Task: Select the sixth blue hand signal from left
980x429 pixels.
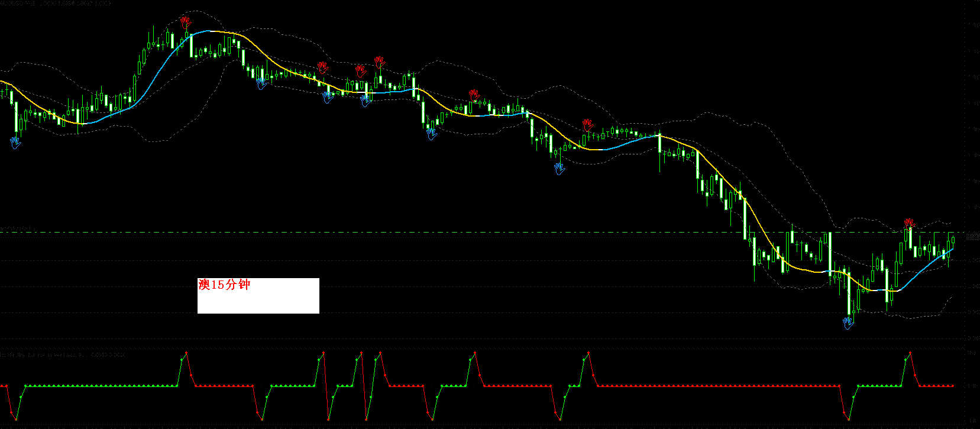Action: coord(559,169)
